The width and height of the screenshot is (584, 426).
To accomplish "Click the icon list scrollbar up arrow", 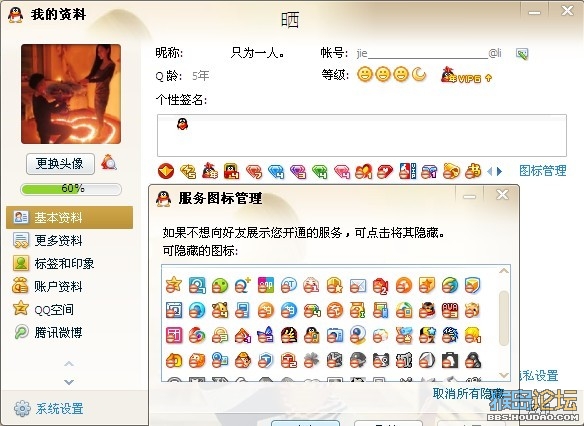I will tap(504, 271).
